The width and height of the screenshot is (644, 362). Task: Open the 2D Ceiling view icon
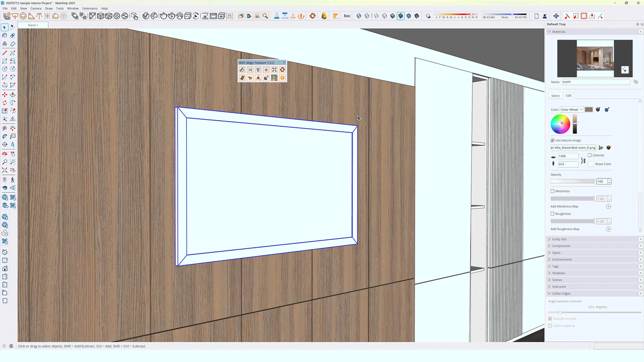pos(285,16)
